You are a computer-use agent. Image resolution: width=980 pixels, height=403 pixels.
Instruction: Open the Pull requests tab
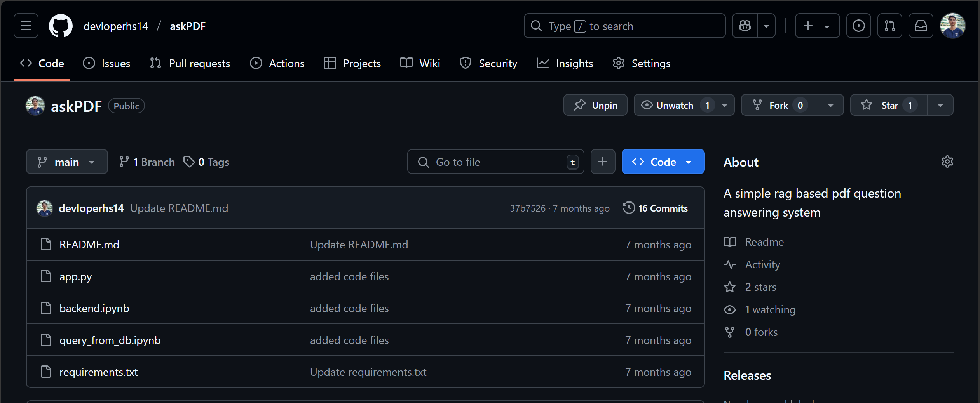tap(190, 63)
